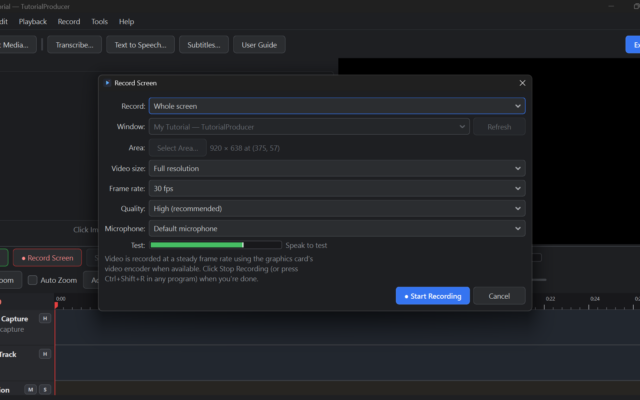640x400 pixels.
Task: Click Refresh next to Window list
Action: (x=499, y=127)
